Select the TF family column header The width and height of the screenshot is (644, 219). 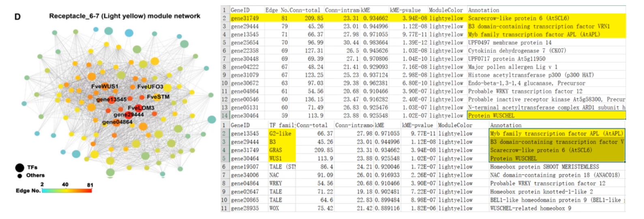282,125
